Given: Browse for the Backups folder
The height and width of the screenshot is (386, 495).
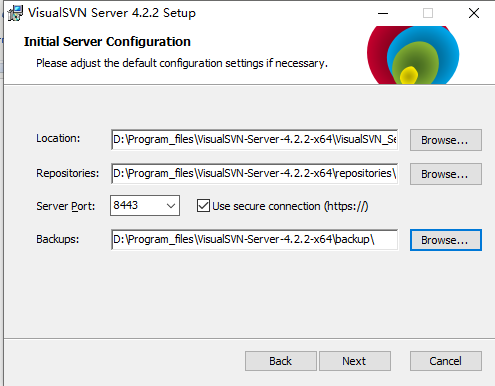Looking at the screenshot, I should tap(446, 240).
